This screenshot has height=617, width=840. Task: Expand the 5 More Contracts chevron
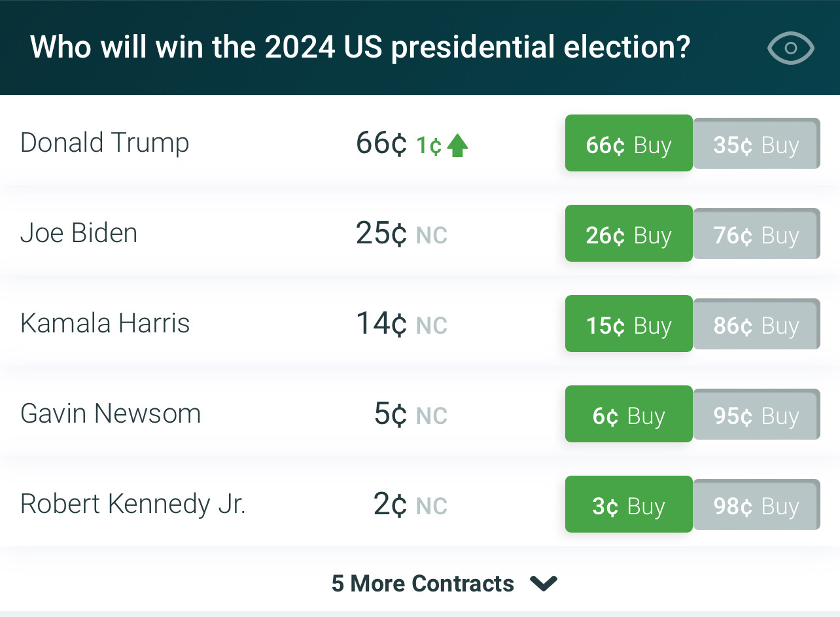click(544, 583)
